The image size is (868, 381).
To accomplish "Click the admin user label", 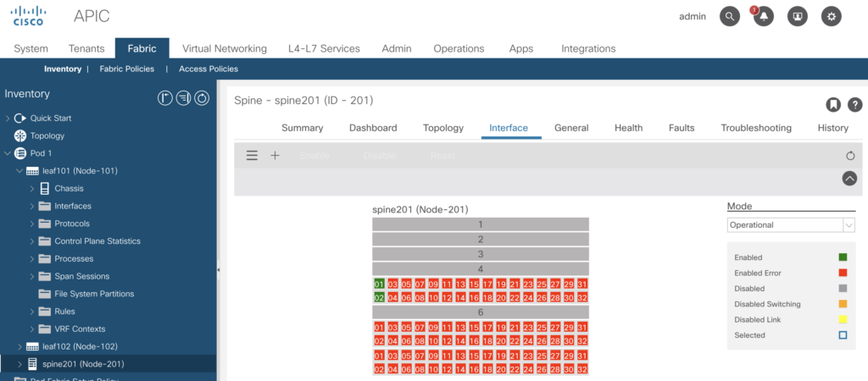I will [693, 17].
